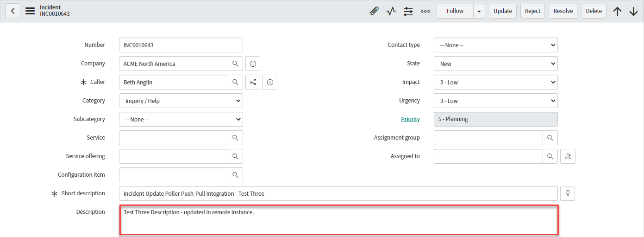Click the Follow button
The image size is (644, 237).
click(455, 11)
